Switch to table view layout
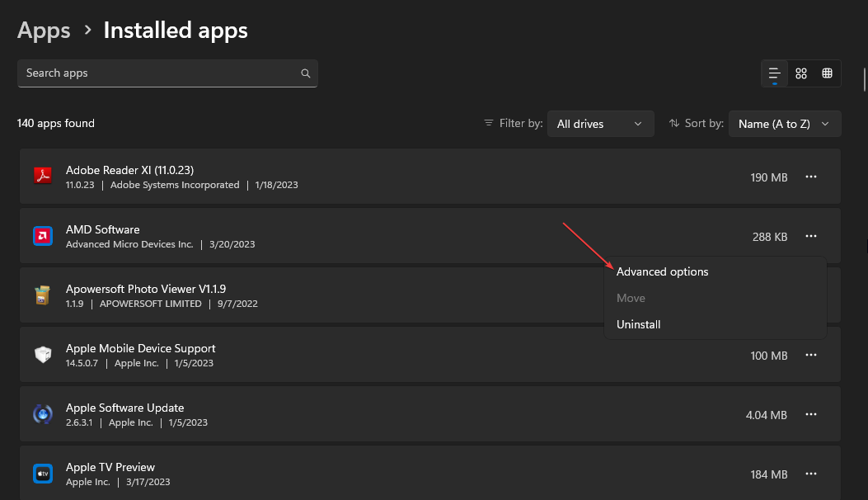This screenshot has width=868, height=500. 827,73
